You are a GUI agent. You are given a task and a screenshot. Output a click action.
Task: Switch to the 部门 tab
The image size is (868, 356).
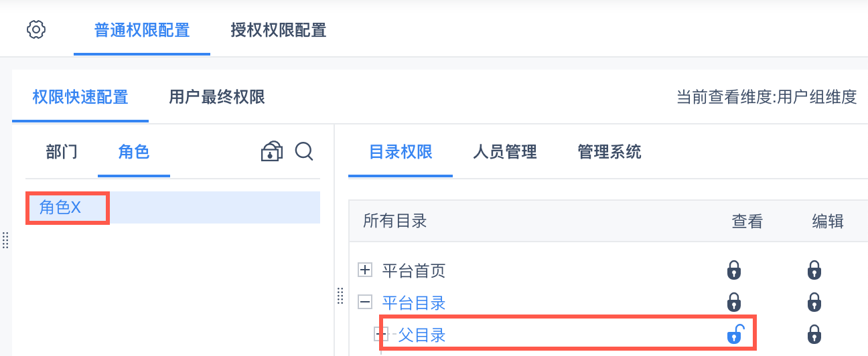[x=62, y=152]
